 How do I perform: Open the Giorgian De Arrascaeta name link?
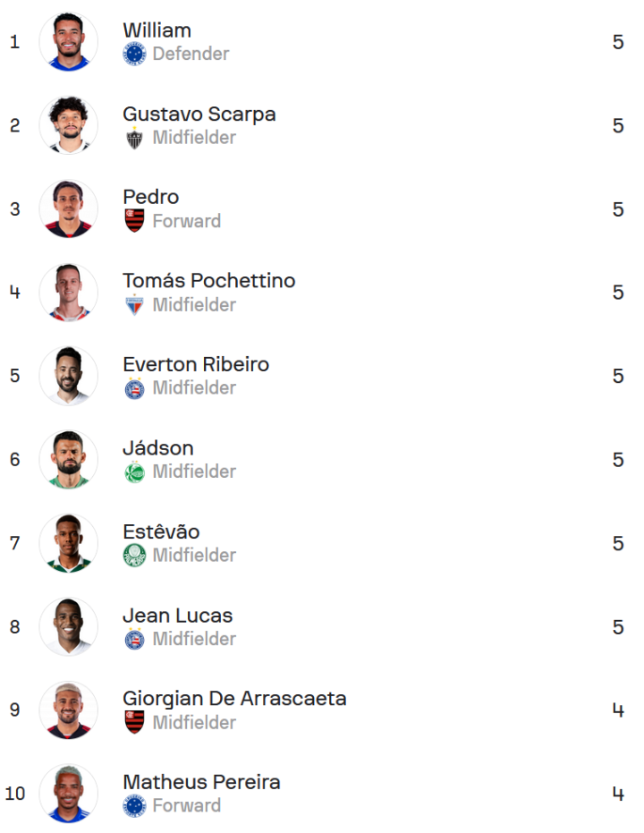(234, 699)
